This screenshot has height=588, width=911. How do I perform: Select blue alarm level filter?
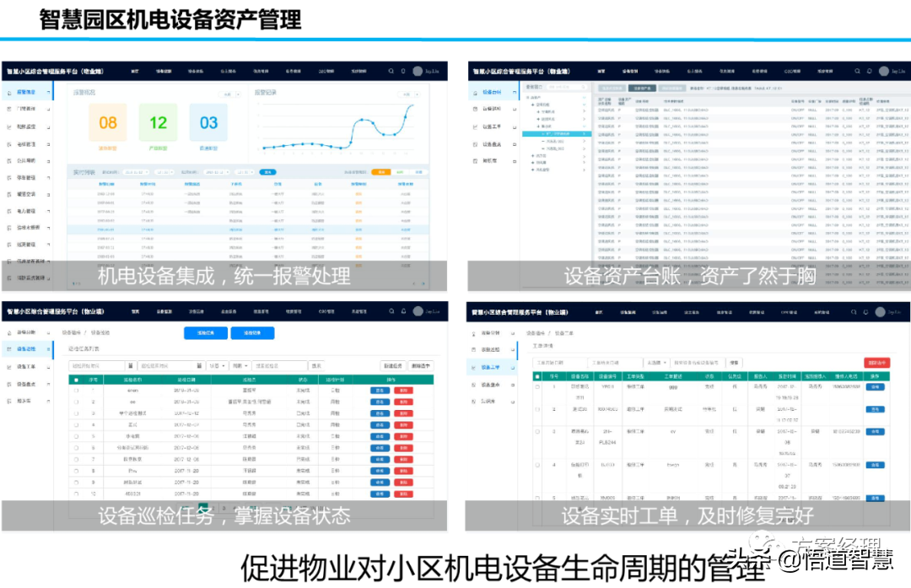pos(419,172)
